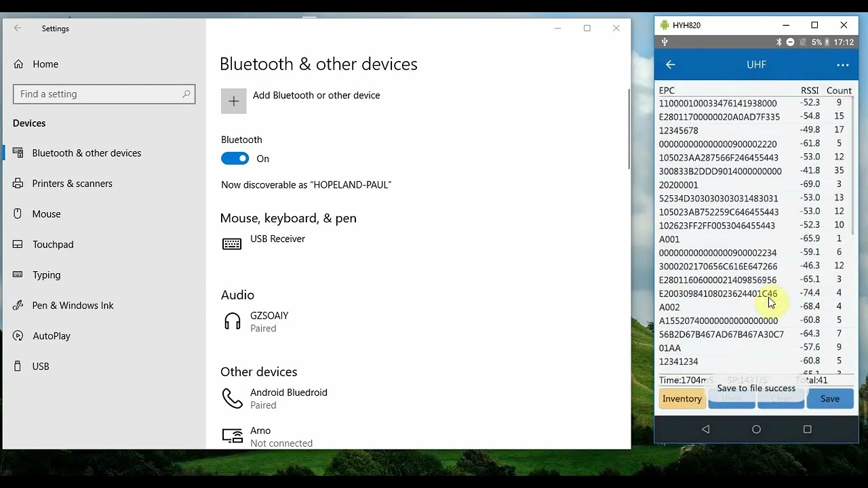Viewport: 868px width, 488px height.
Task: Select EPC row 01AA
Action: click(753, 348)
